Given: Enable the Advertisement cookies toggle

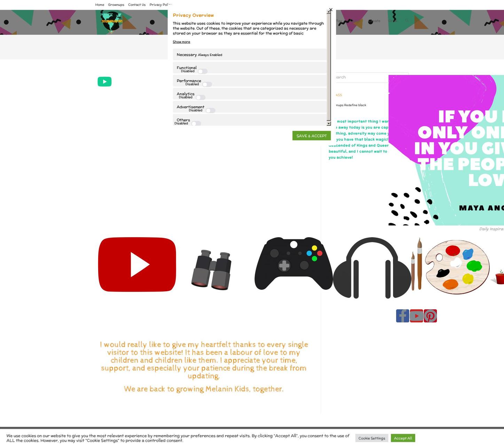Looking at the screenshot, I should (210, 110).
